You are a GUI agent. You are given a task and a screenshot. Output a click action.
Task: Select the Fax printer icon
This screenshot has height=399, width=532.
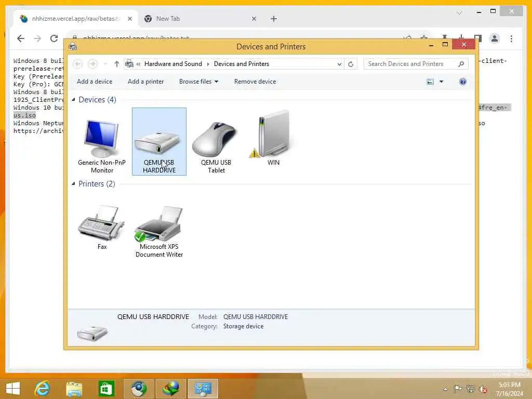pos(101,223)
